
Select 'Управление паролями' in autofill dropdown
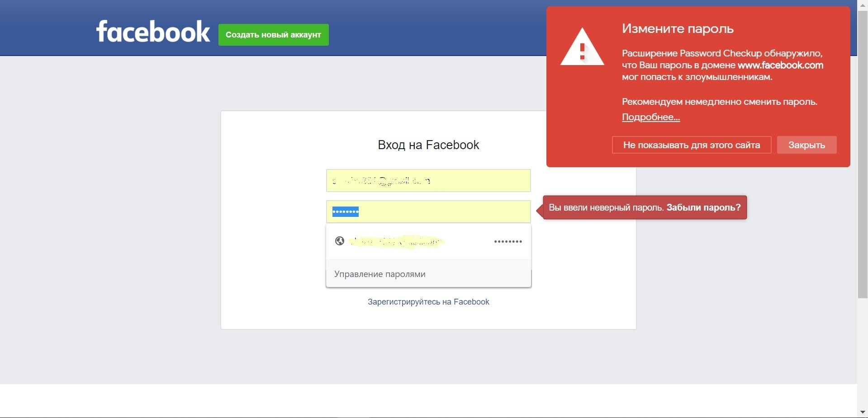pos(428,274)
